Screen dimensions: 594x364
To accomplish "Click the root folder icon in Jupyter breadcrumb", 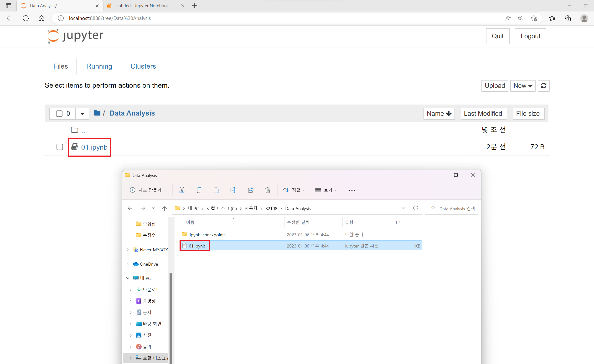I will pyautogui.click(x=97, y=113).
